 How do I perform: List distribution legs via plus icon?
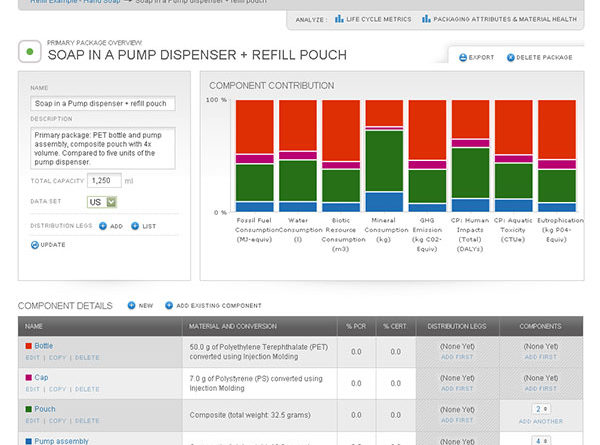tap(135, 226)
